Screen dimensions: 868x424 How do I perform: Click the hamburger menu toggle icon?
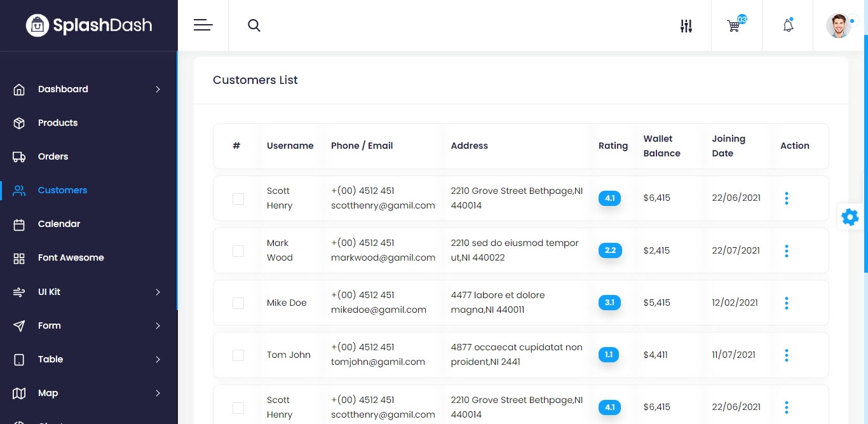pyautogui.click(x=203, y=25)
